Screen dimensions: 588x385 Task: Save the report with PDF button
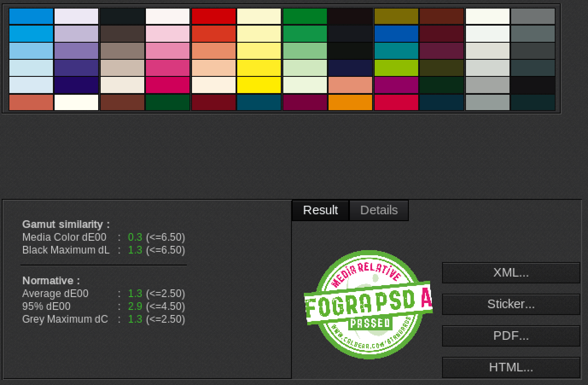pos(511,336)
